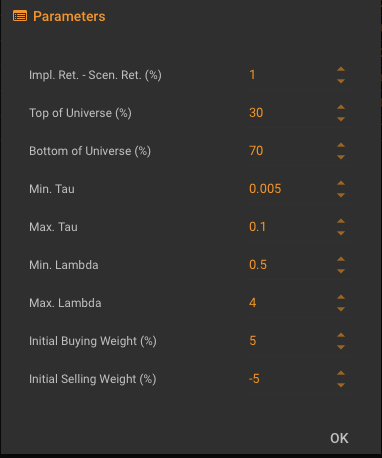The image size is (382, 458).
Task: Focus the Min. Tau input field showing 0.005
Action: 290,189
